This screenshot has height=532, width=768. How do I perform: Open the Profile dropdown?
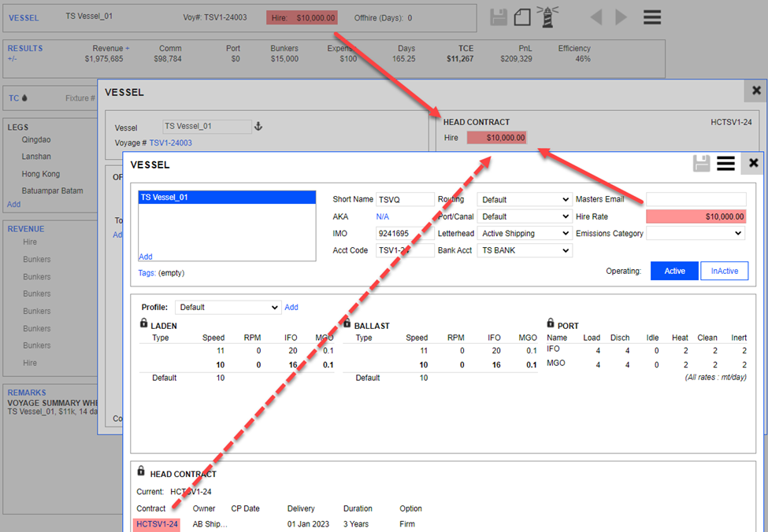click(x=228, y=308)
